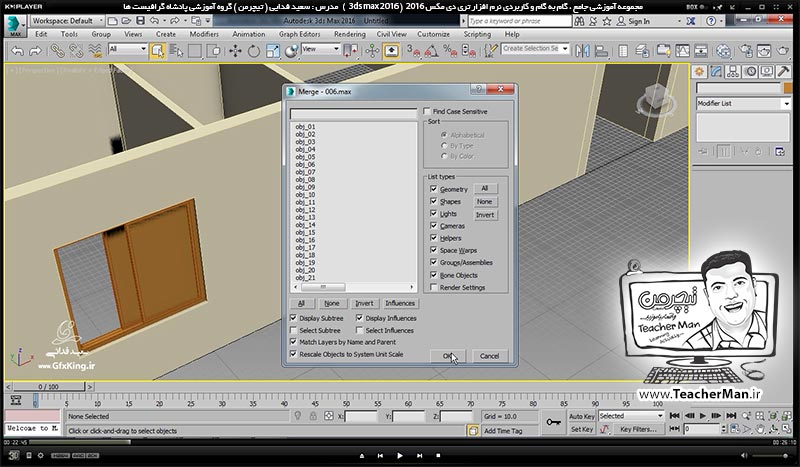
Task: Click Invert button below object list
Action: [364, 303]
